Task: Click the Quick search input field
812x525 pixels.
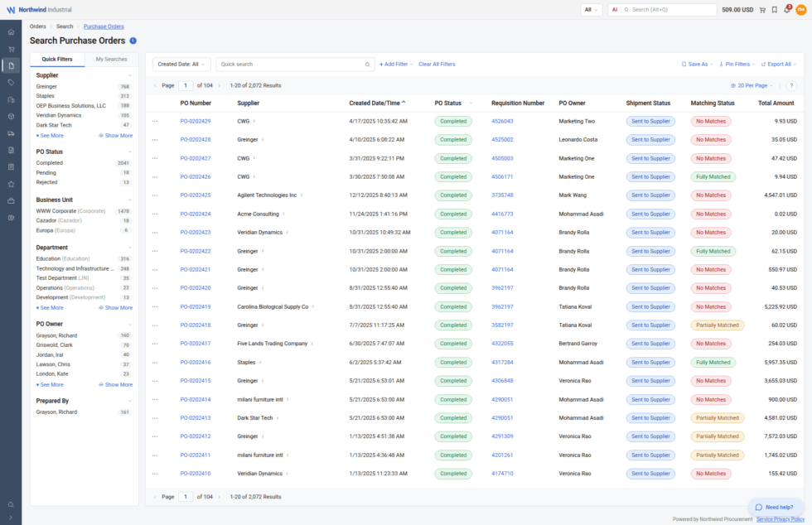Action: 295,65
